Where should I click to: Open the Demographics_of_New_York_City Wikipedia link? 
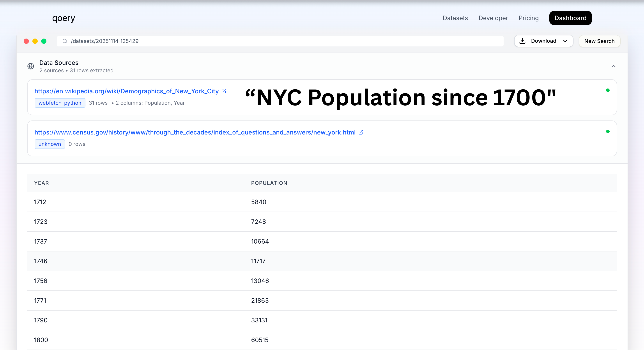tap(127, 91)
